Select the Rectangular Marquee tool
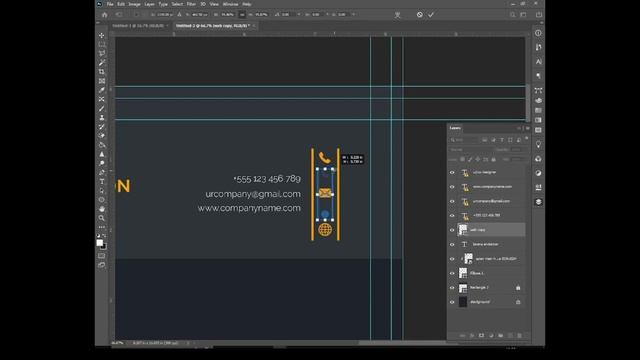The image size is (640, 360). pos(102,44)
